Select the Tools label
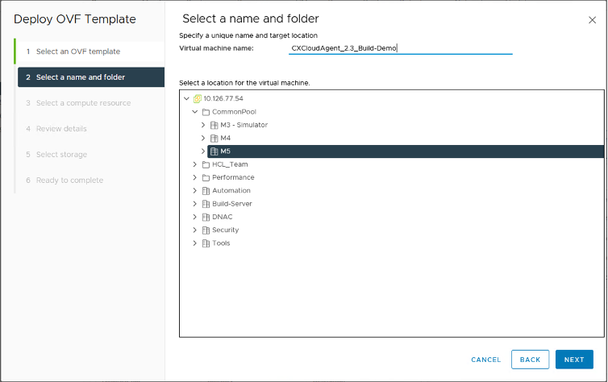 pyautogui.click(x=221, y=243)
